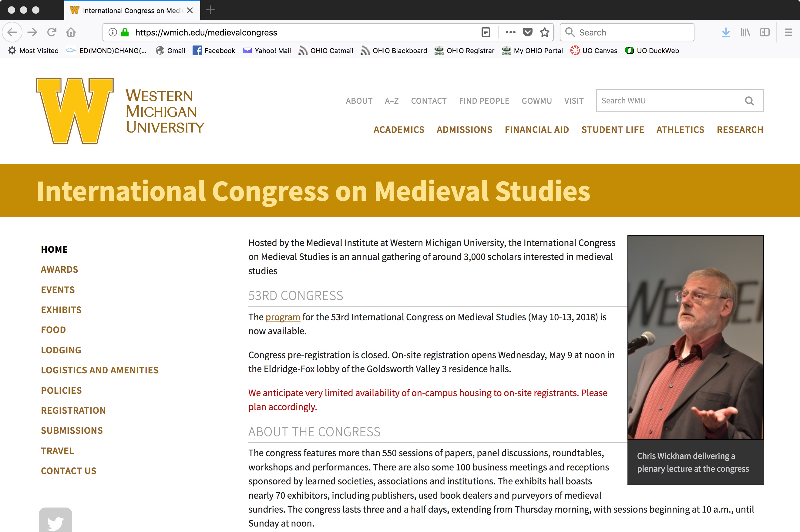Open the Firefox hamburger menu
The height and width of the screenshot is (532, 800).
tap(788, 32)
